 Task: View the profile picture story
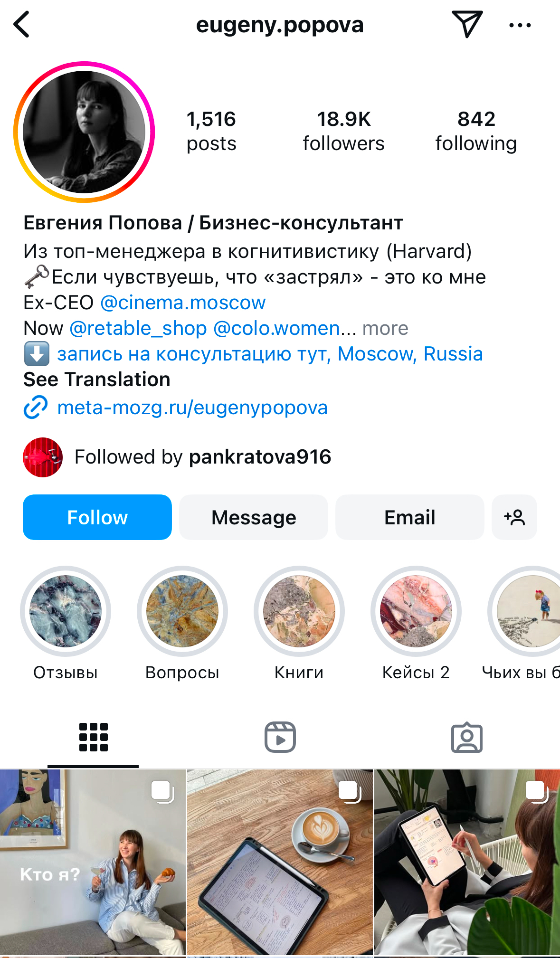(x=84, y=132)
